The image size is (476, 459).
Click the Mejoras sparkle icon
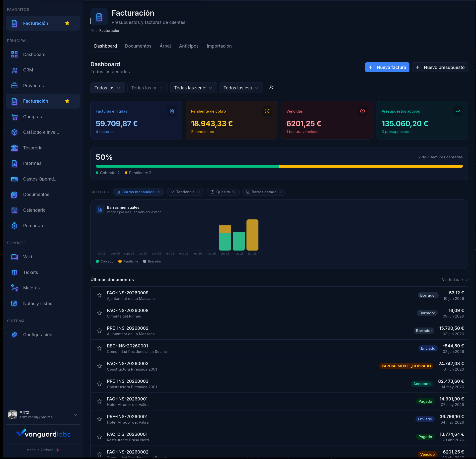coord(14,288)
